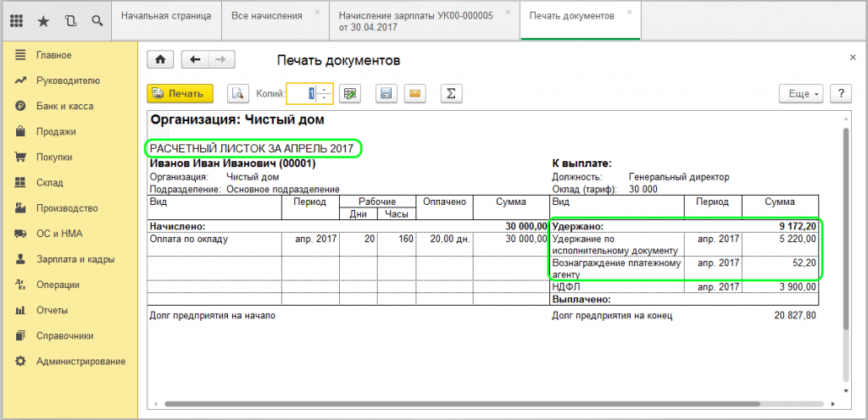Save document with diskette icon
Viewport: 868px width, 420px height.
pos(387,93)
